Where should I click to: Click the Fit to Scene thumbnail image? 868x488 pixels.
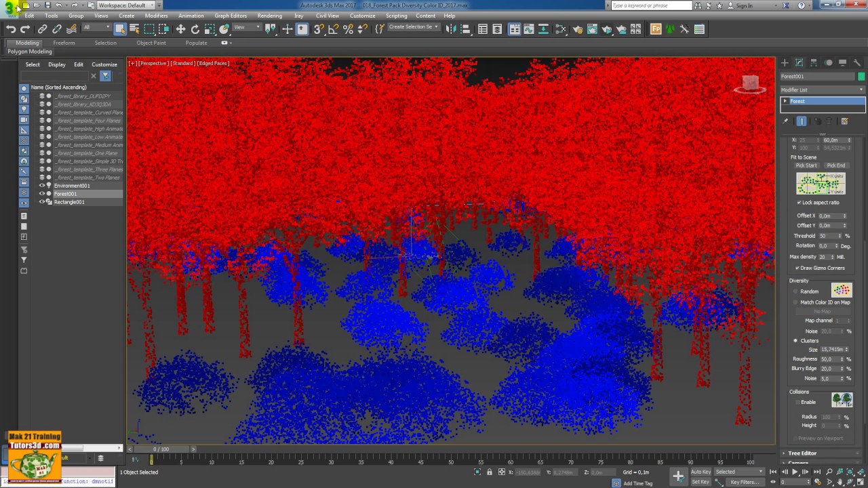(821, 184)
